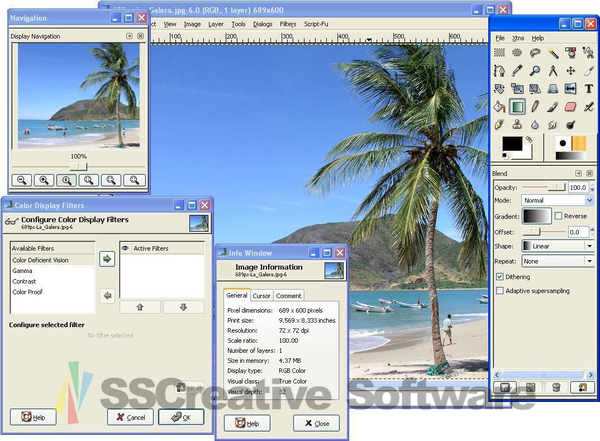Select the Blur/Sharpen droplet tool

click(x=535, y=125)
